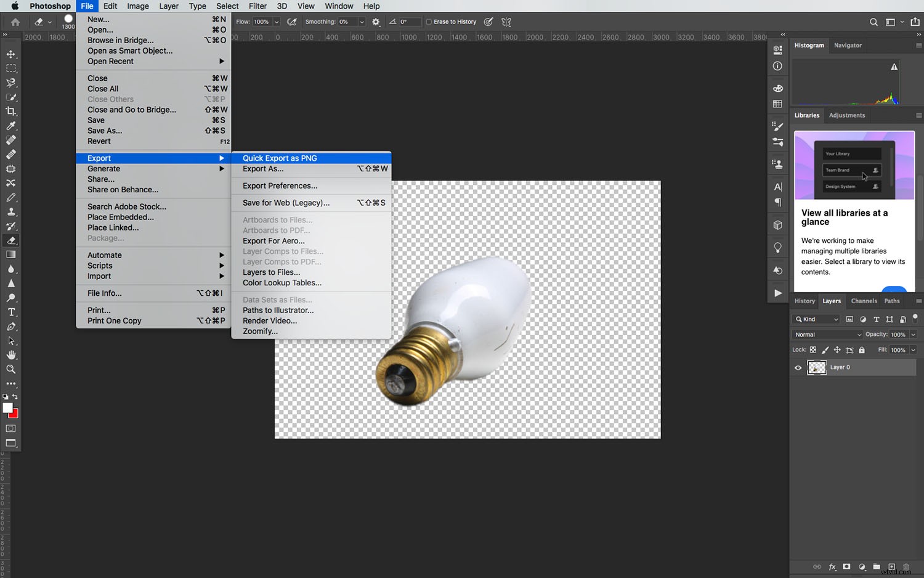The width and height of the screenshot is (924, 578).
Task: Delete the selected layer
Action: 906,567
